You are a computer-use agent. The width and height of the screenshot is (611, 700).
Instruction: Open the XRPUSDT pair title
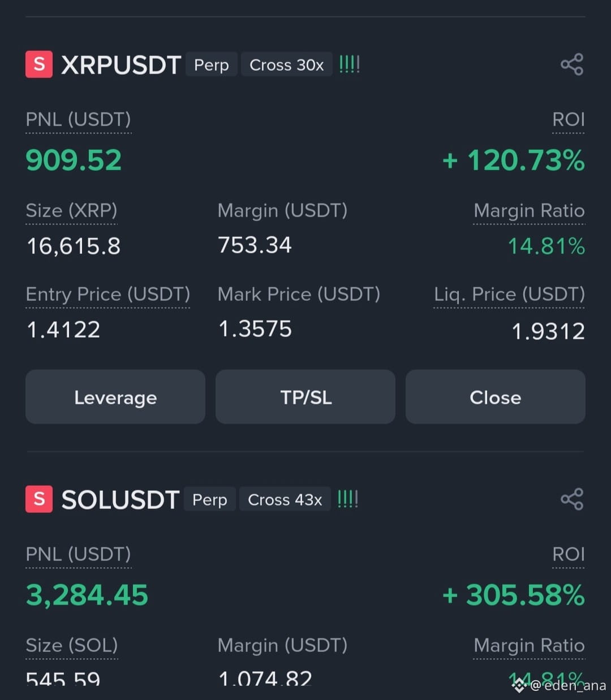pos(121,65)
